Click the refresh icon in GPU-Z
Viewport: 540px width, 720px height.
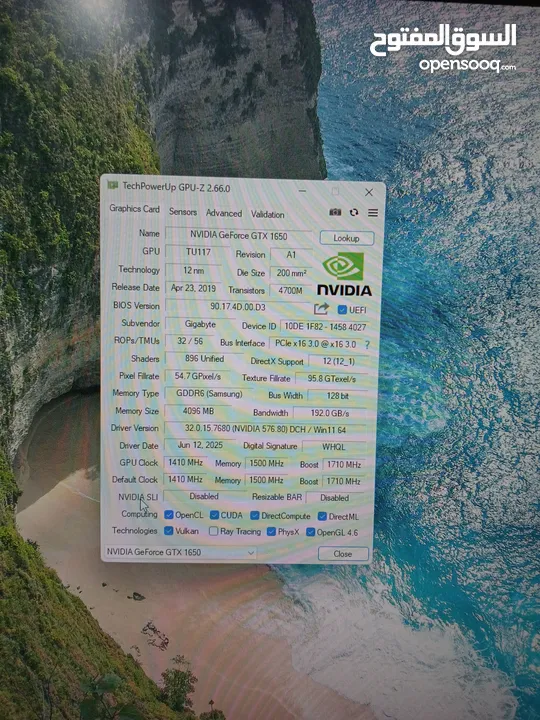point(354,212)
